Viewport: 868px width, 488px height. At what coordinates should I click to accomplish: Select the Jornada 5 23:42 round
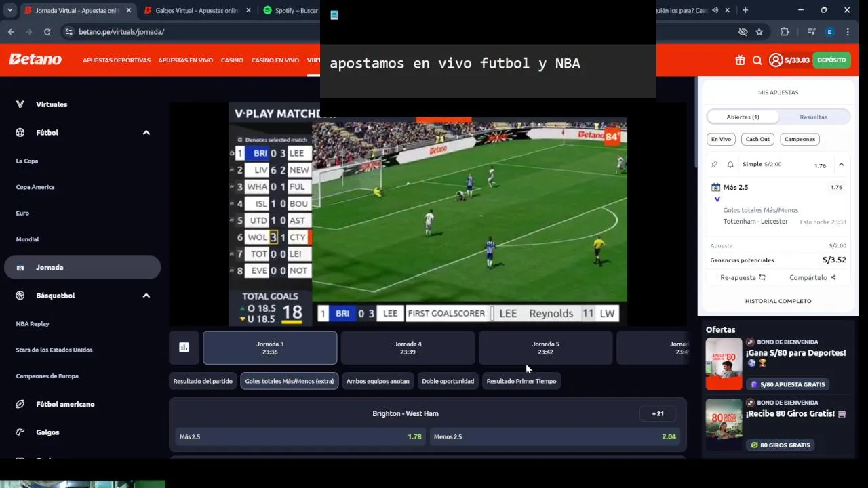click(x=545, y=348)
